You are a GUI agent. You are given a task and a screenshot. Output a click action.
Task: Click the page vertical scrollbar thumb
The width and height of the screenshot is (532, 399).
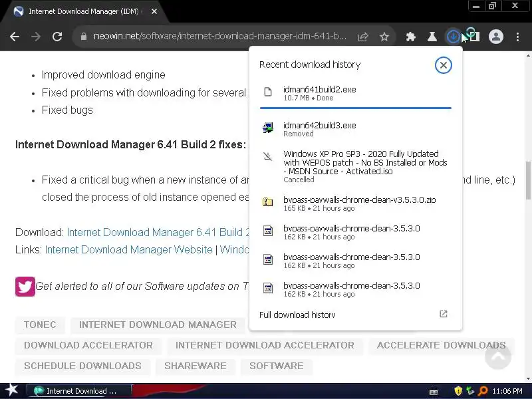(528, 180)
